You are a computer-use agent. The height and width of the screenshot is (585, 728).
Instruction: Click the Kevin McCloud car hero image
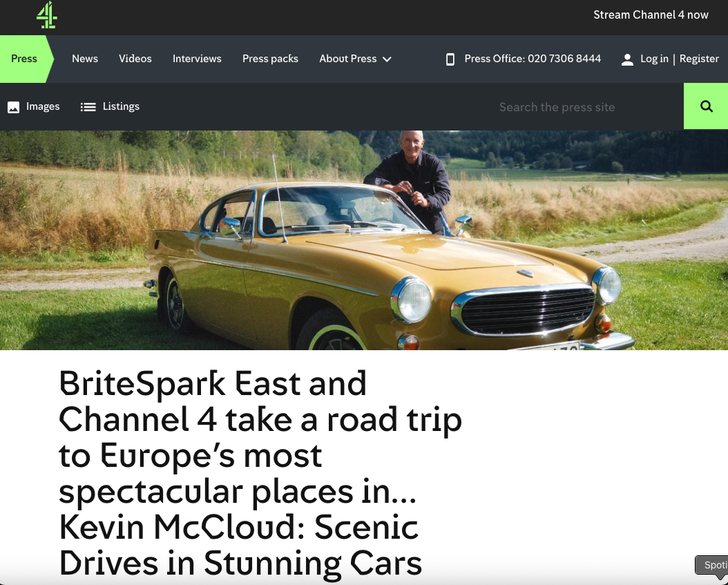click(x=364, y=240)
